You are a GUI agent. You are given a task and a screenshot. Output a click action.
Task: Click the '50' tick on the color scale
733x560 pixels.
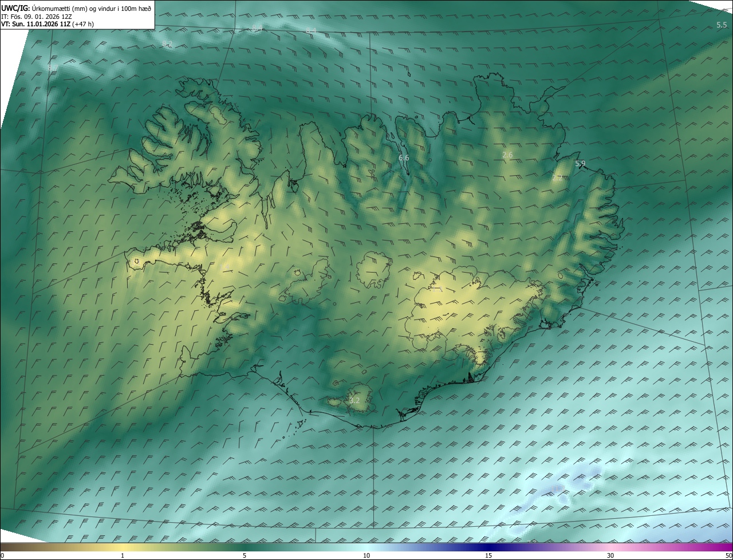click(728, 555)
